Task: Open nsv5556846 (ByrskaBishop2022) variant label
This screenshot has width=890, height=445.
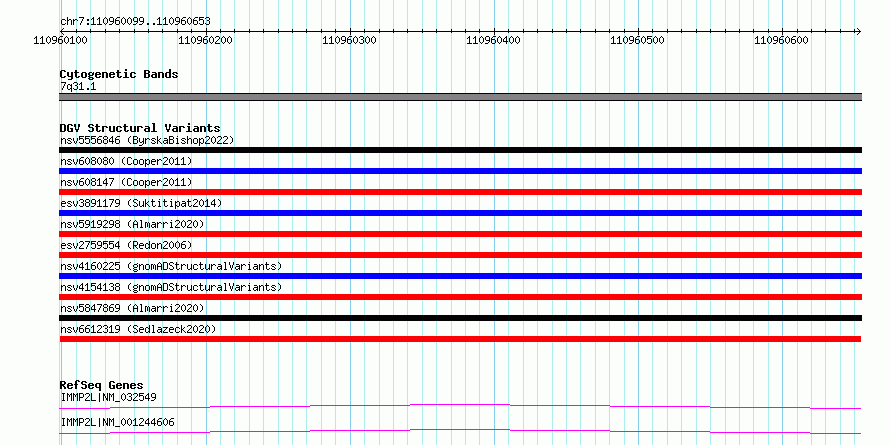Action: coord(147,140)
